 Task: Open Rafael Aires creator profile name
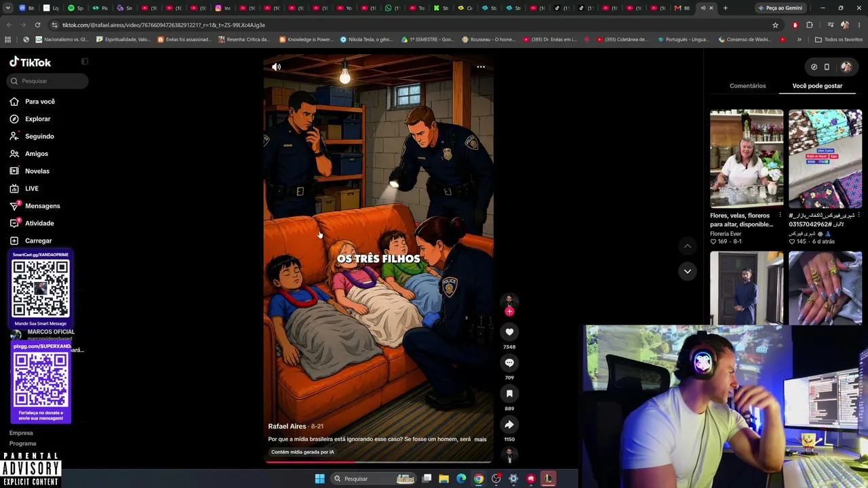287,426
